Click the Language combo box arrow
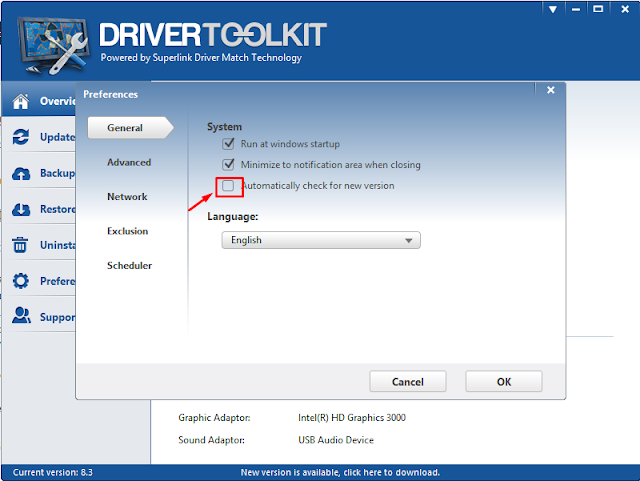 409,240
